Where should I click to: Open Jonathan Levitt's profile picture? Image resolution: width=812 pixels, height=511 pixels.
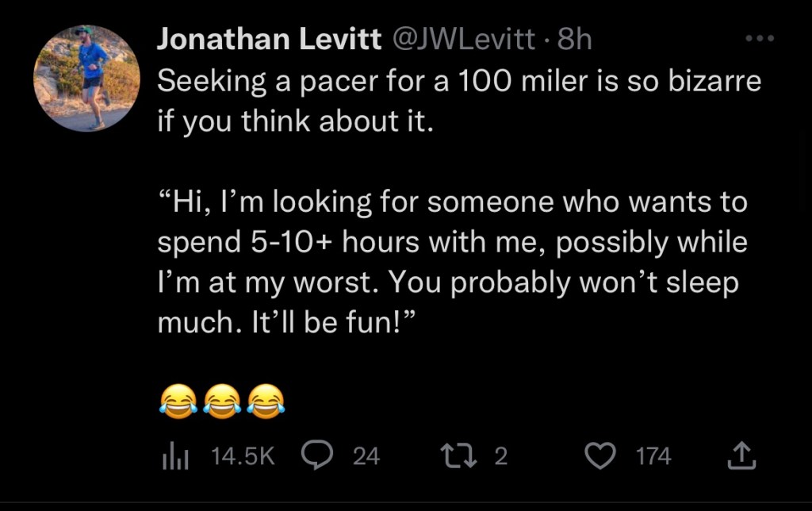86,78
